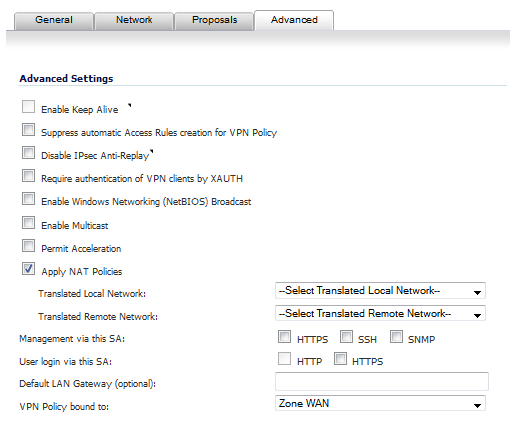Toggle Enable Windows Networking NetBIOS Broadcast

tap(28, 199)
